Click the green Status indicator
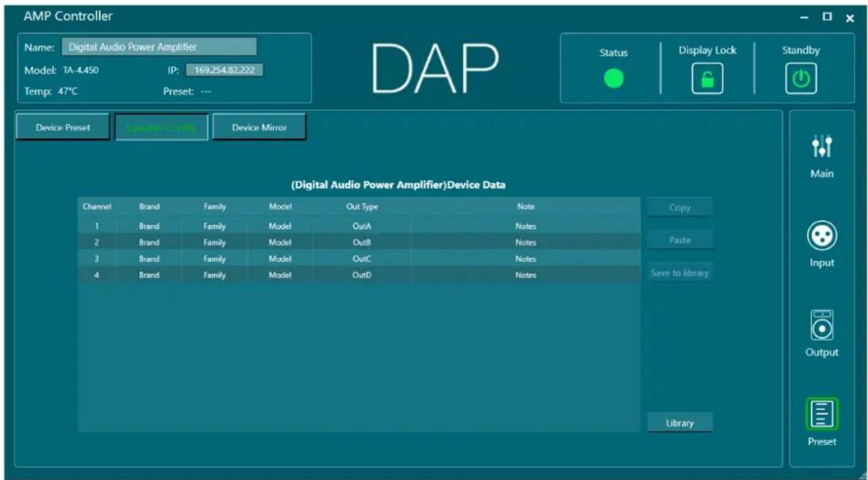The height and width of the screenshot is (480, 868). [613, 79]
